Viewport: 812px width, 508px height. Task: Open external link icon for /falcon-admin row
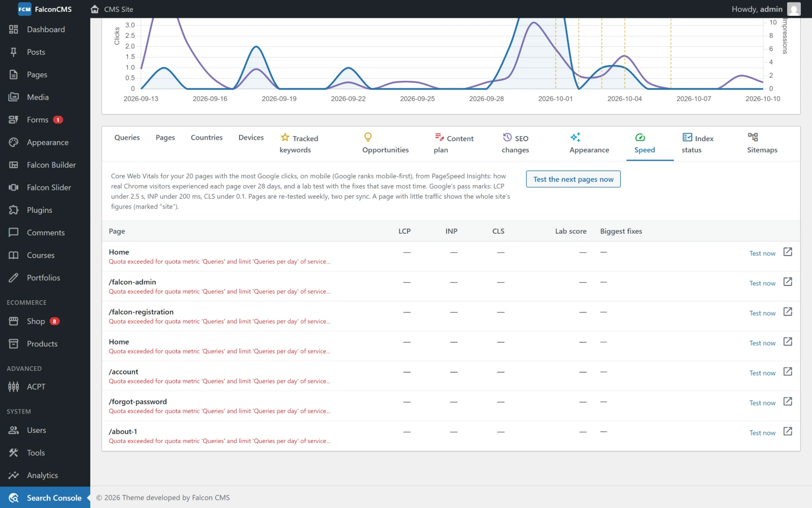(788, 282)
